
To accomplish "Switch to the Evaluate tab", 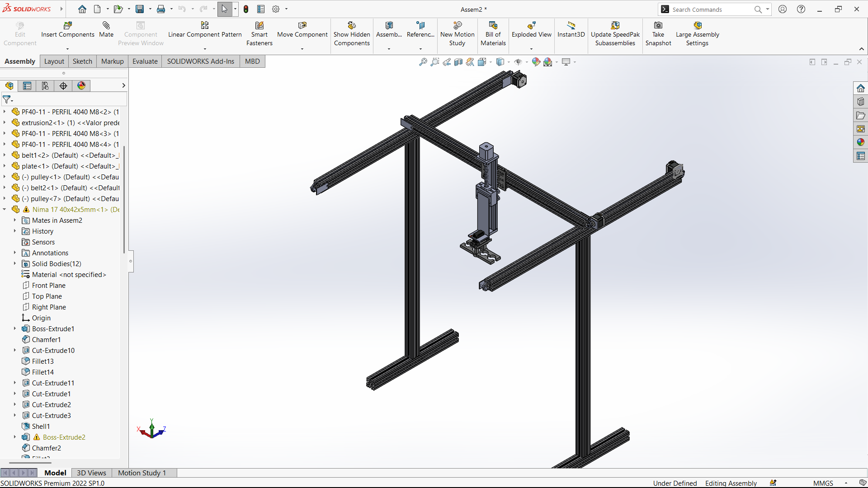I will click(145, 61).
